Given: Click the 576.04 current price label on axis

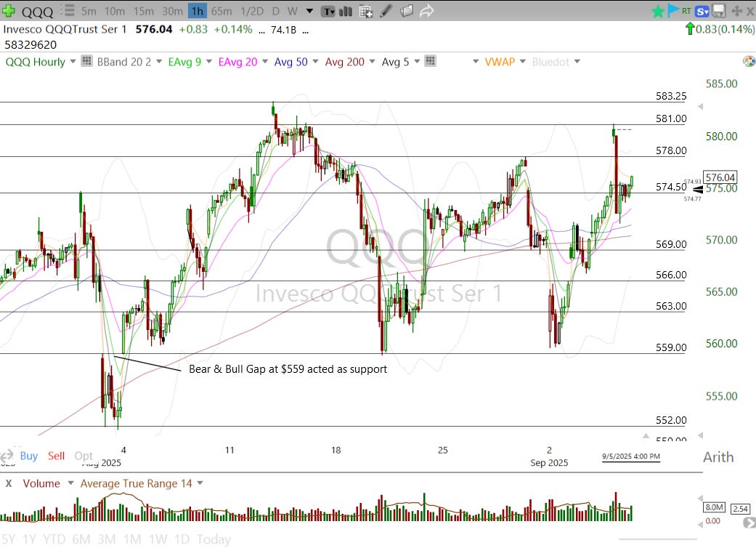Looking at the screenshot, I should 720,177.
